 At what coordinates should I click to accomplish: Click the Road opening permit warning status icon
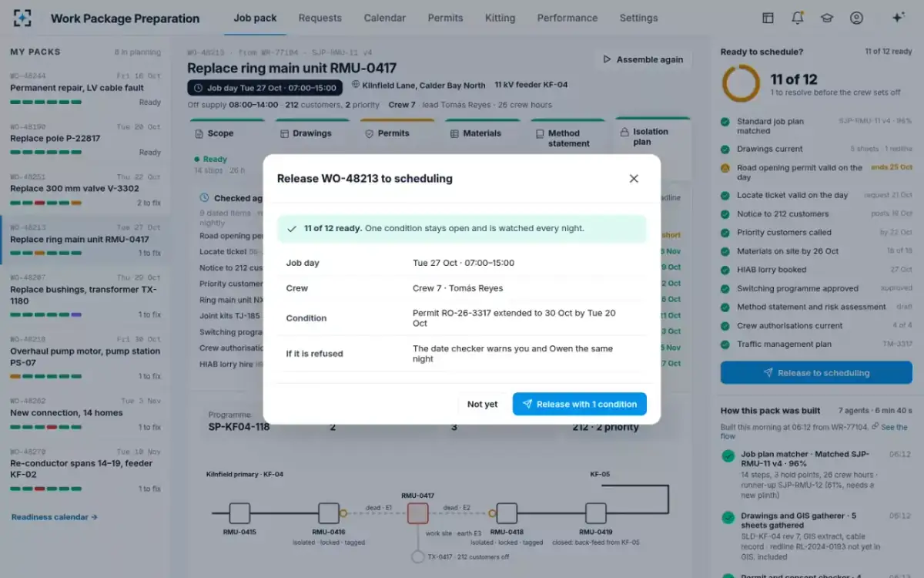[725, 167]
